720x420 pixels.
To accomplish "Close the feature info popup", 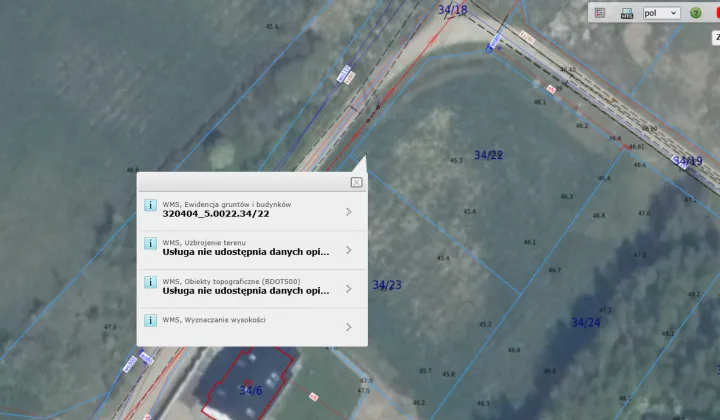I will tap(356, 182).
